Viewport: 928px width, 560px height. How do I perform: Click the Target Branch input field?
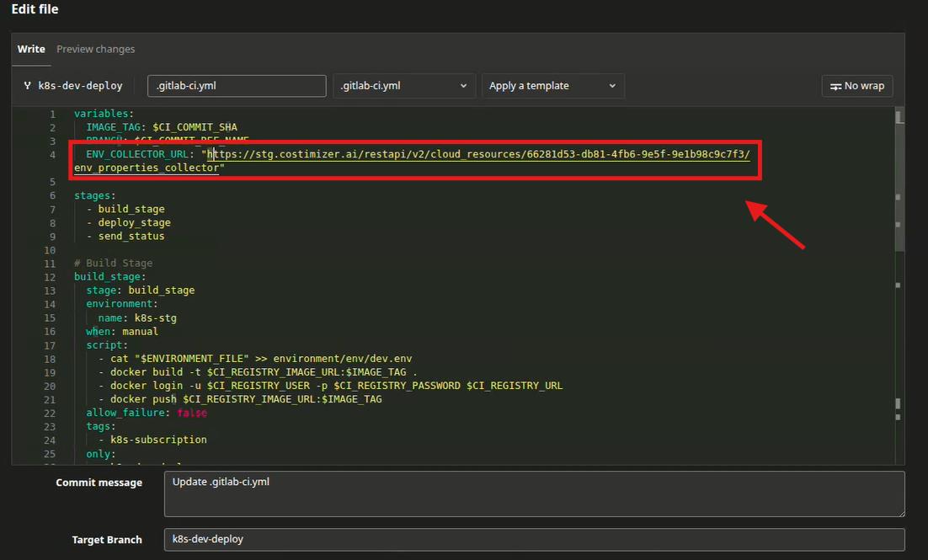point(535,539)
